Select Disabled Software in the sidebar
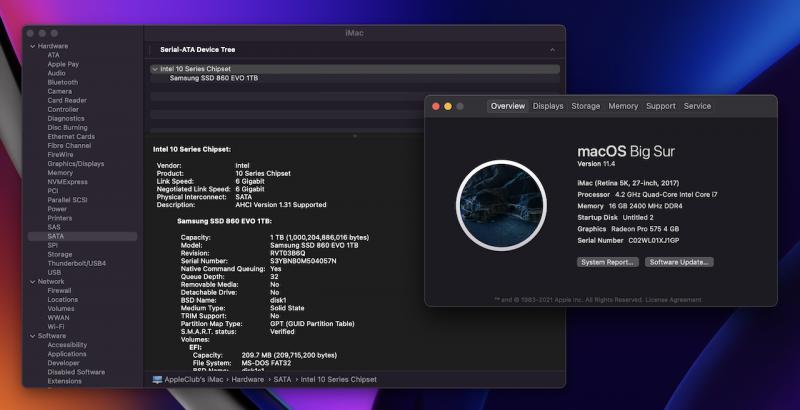Viewport: 800px width, 410px height. click(x=76, y=372)
